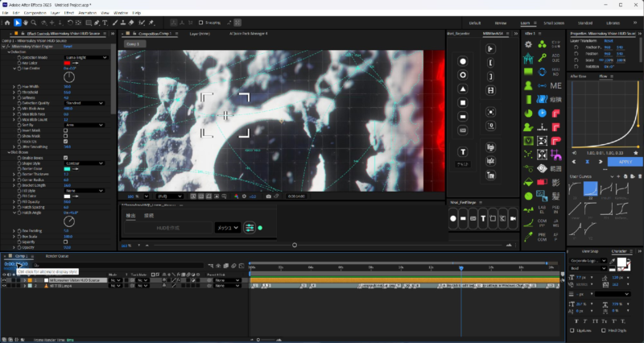
Task: Click the white Fill Color swatch
Action: [x=67, y=196]
